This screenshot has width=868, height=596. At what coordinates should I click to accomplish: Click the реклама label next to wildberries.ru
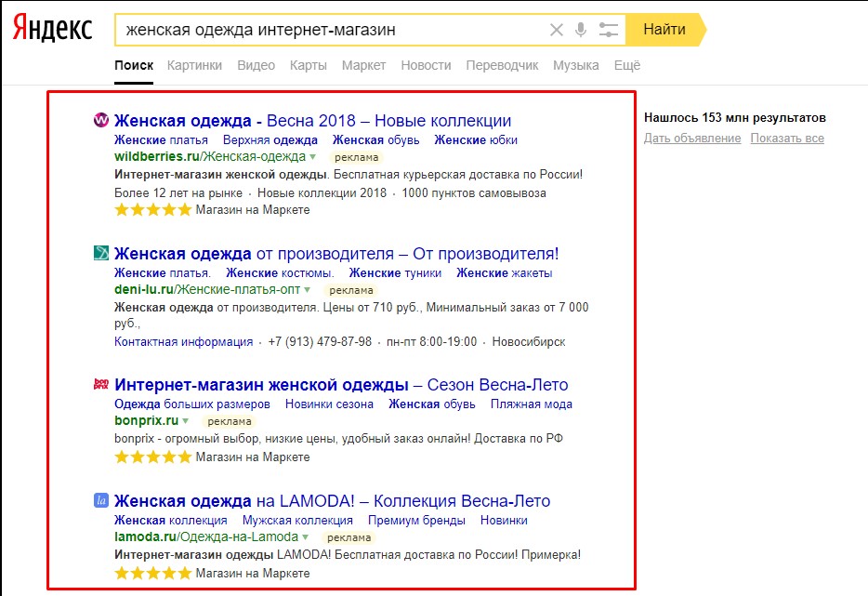pos(357,157)
